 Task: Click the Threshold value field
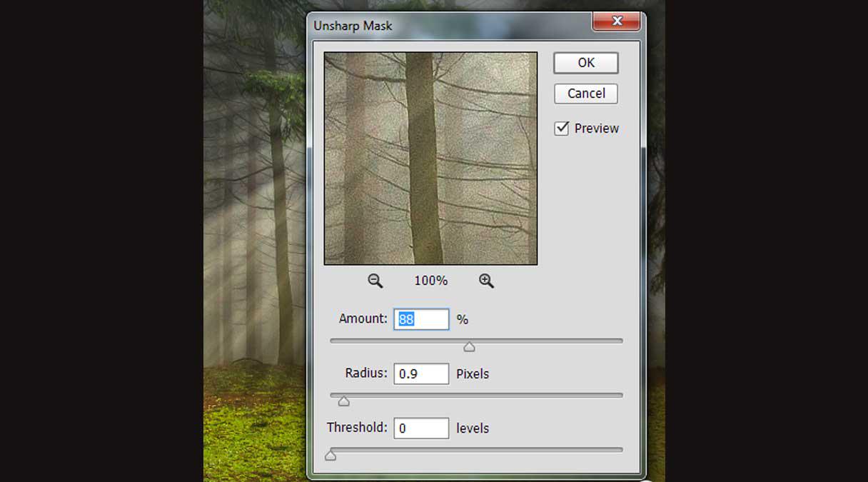[x=421, y=428]
